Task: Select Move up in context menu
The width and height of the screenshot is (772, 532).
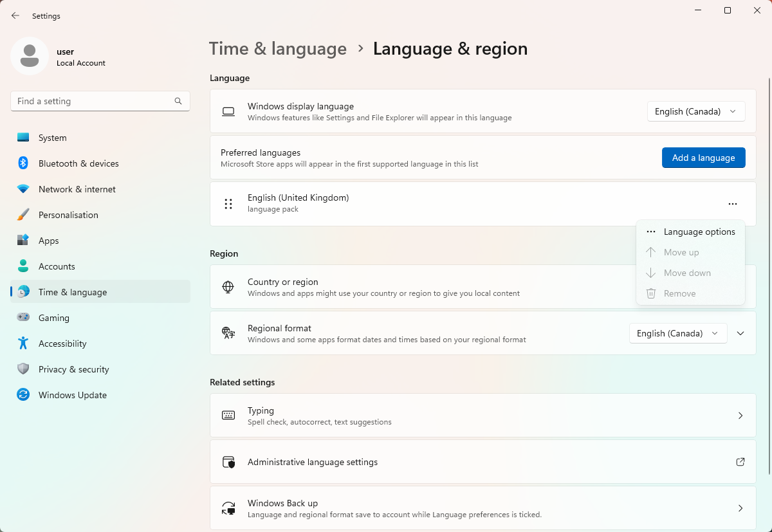Action: point(690,252)
